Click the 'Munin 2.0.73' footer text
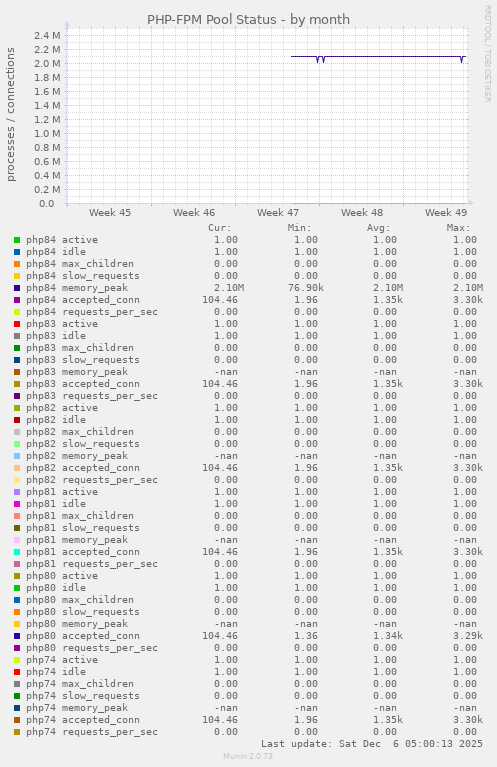Screen dimensions: 497x767 pyautogui.click(x=248, y=756)
